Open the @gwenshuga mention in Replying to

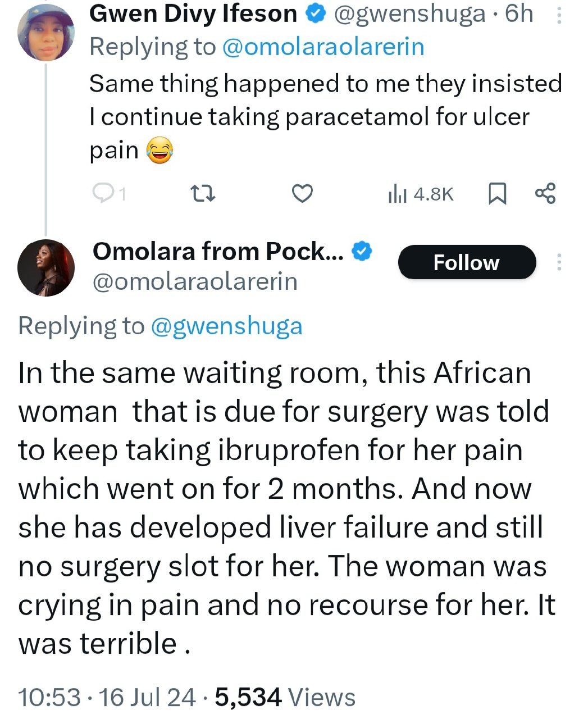pos(226,326)
